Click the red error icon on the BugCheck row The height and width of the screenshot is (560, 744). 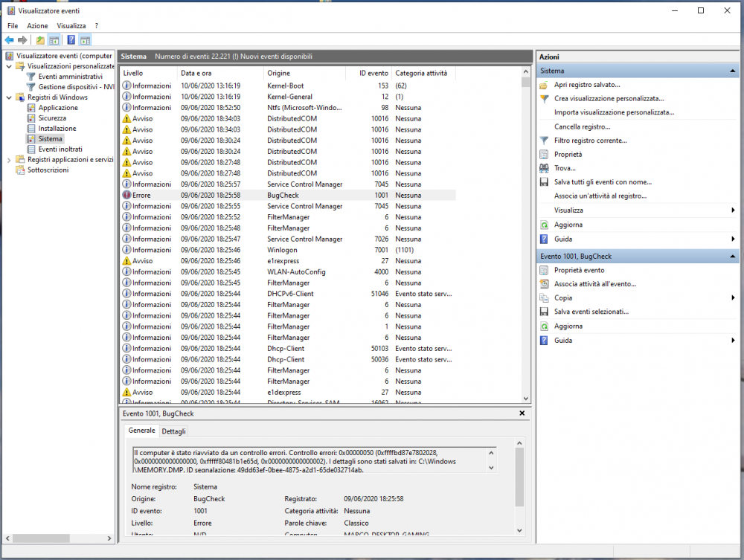click(x=126, y=195)
